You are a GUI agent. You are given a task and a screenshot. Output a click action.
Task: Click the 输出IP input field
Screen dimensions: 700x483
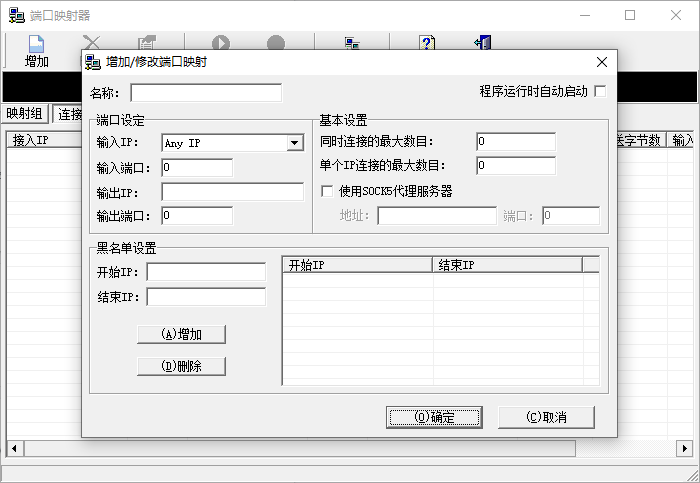[233, 192]
